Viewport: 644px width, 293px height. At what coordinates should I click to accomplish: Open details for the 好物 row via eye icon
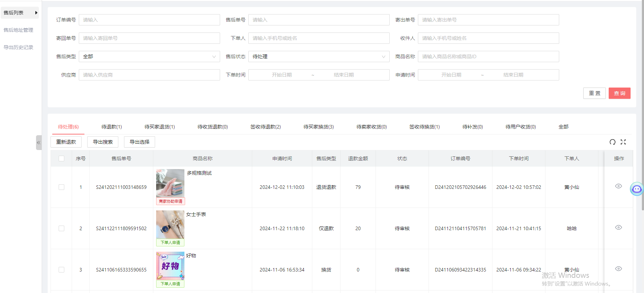point(618,269)
